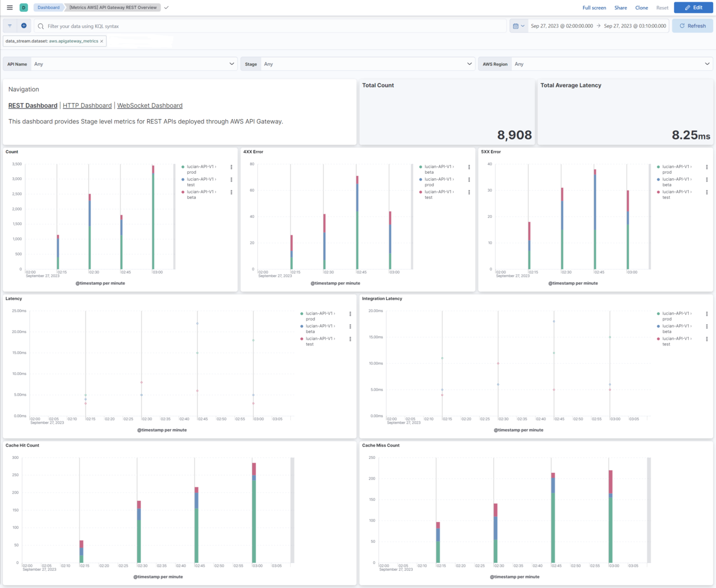
Task: Click the blue add-filter plus icon
Action: coord(23,25)
